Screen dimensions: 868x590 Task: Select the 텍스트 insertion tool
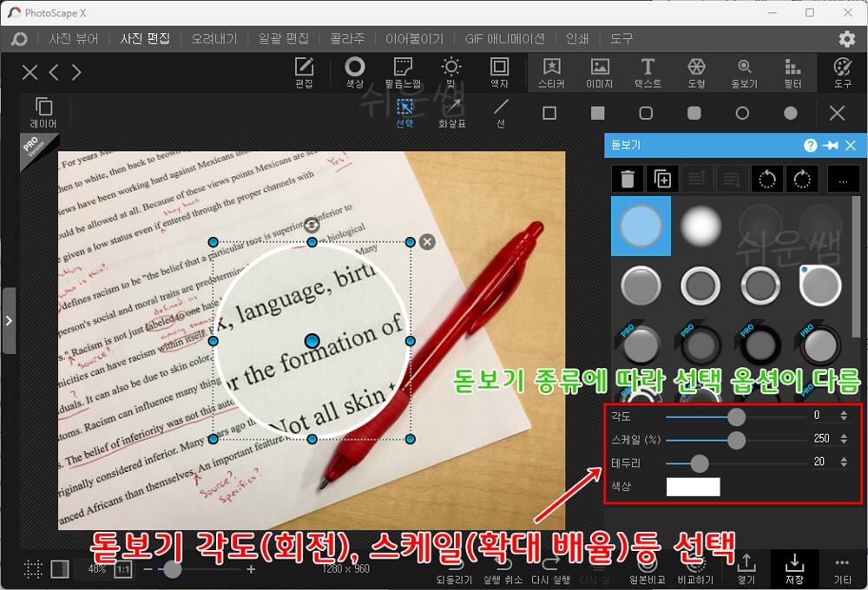[646, 73]
